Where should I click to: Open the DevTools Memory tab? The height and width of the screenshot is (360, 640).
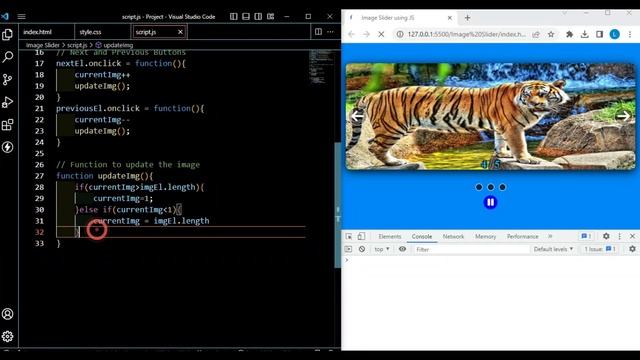[485, 237]
